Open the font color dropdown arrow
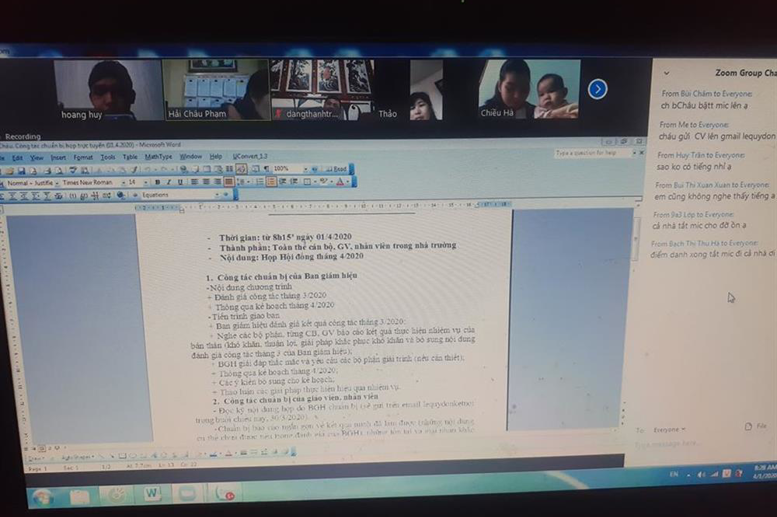This screenshot has height=517, width=777. [348, 181]
